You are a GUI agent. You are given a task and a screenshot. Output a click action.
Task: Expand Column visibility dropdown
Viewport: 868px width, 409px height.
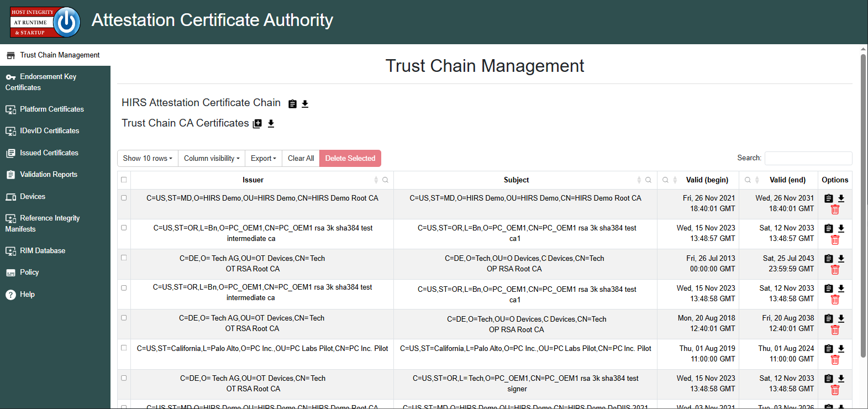click(x=212, y=159)
